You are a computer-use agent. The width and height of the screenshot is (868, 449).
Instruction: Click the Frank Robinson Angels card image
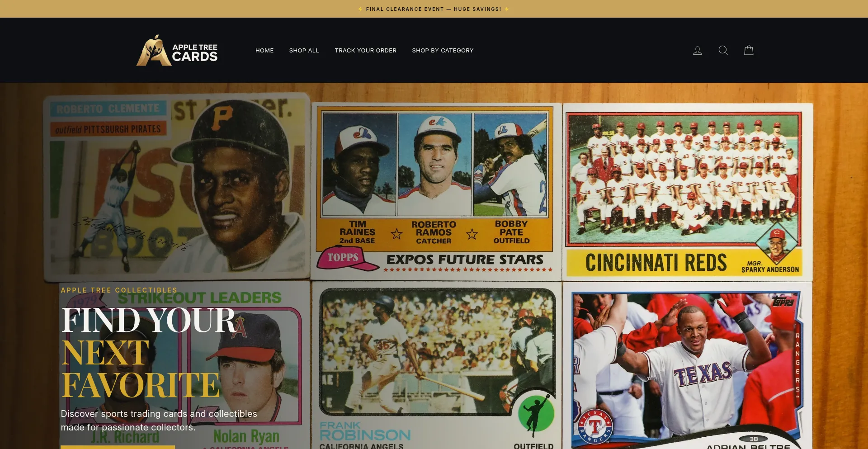coord(436,365)
